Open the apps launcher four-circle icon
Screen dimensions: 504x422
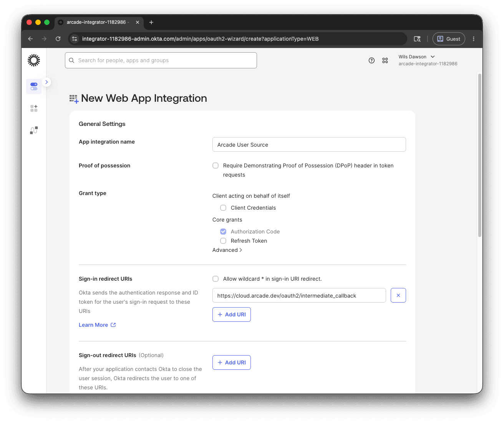coord(385,60)
